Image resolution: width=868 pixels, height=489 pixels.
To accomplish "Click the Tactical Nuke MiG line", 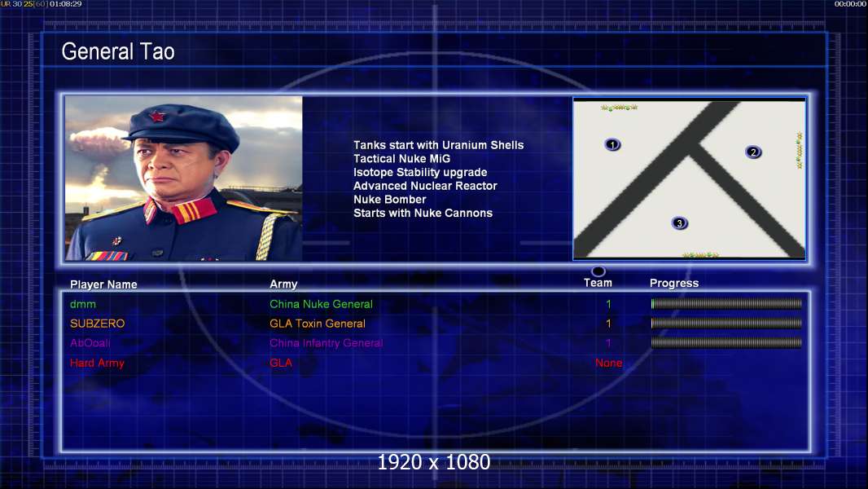I will [x=402, y=158].
